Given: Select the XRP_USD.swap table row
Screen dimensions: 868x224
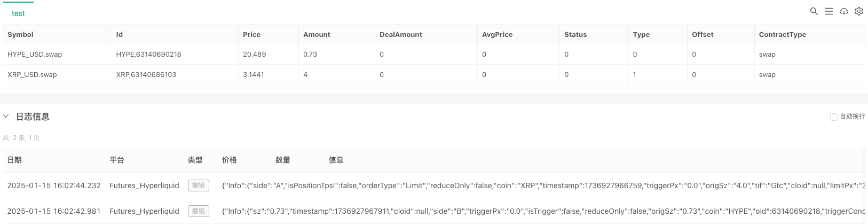Looking at the screenshot, I should (32, 74).
